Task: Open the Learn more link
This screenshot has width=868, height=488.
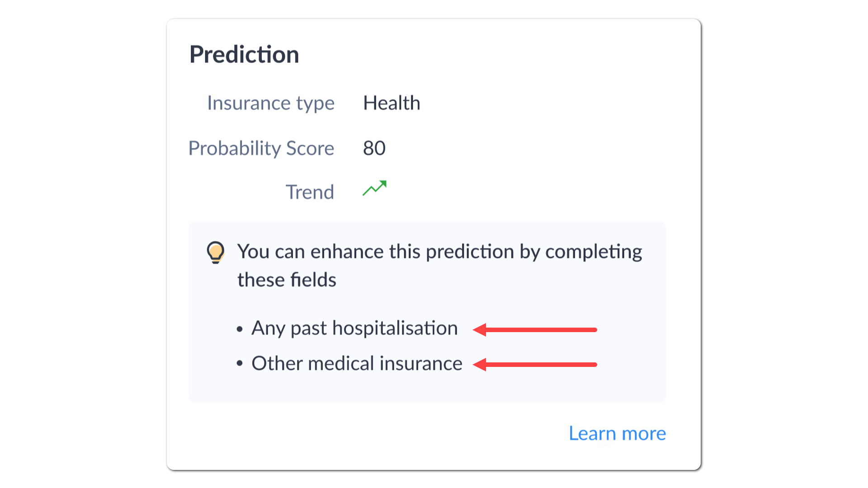Action: pos(617,433)
